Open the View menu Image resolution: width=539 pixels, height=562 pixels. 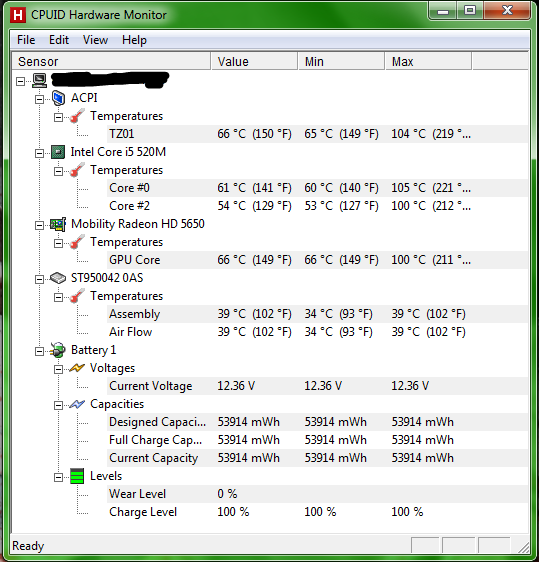95,40
